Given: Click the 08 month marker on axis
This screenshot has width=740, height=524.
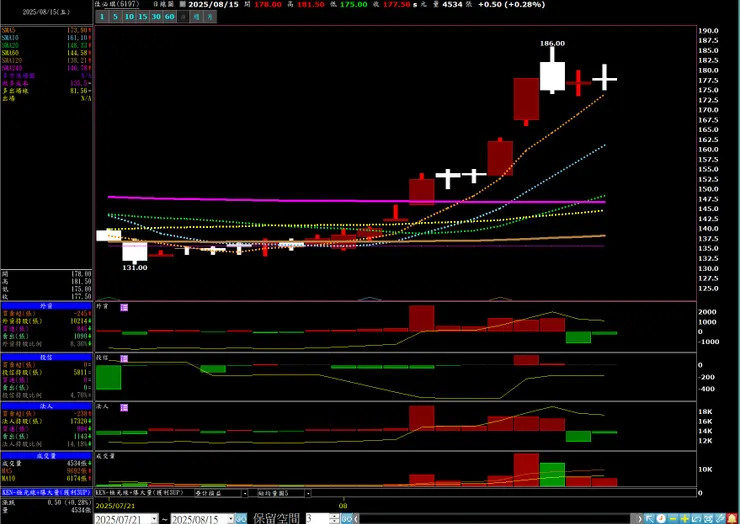Looking at the screenshot, I should (x=344, y=506).
